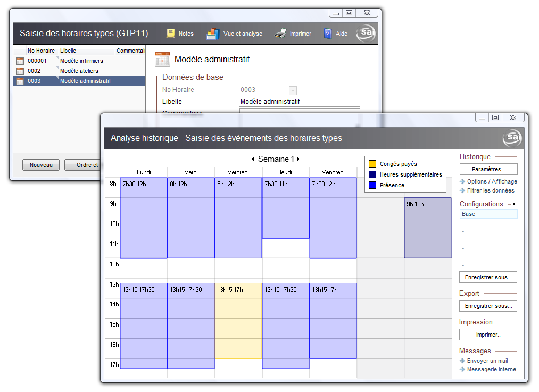Click the Paramètres... button
Screen dimensions: 539x392
point(488,170)
